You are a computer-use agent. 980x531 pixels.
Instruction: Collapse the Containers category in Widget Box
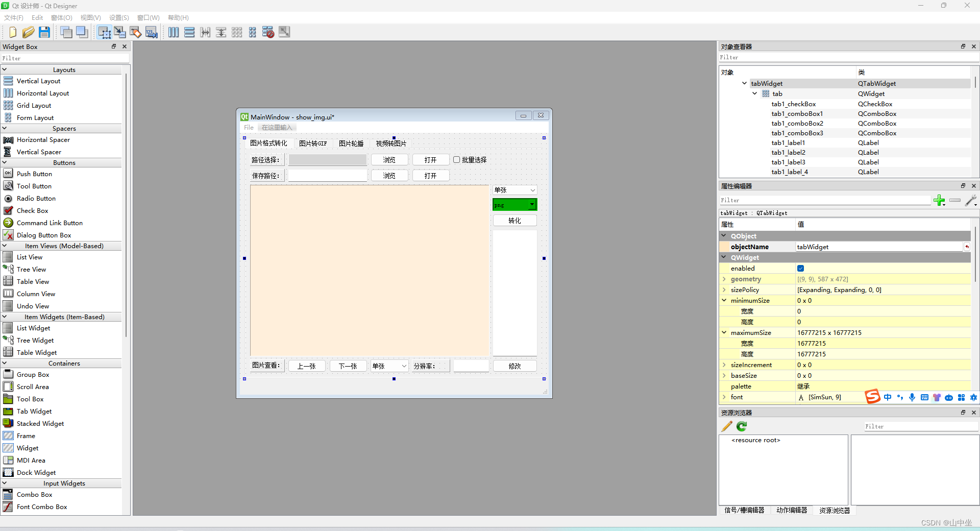(5, 363)
